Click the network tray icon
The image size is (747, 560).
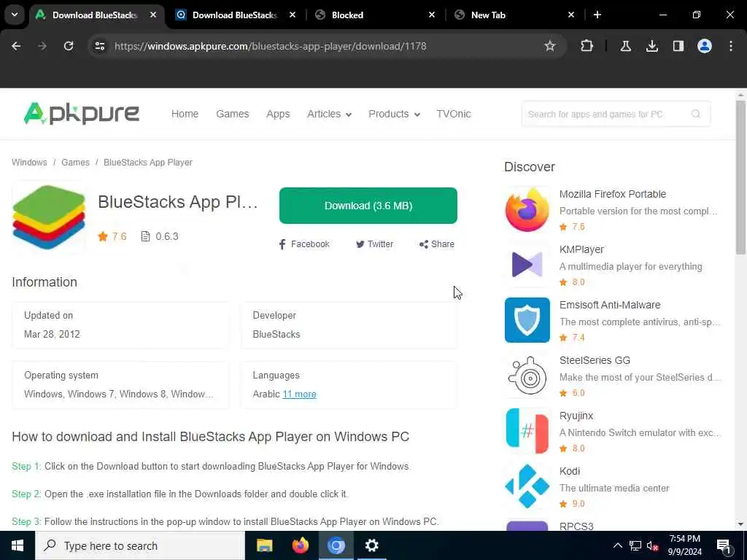635,545
